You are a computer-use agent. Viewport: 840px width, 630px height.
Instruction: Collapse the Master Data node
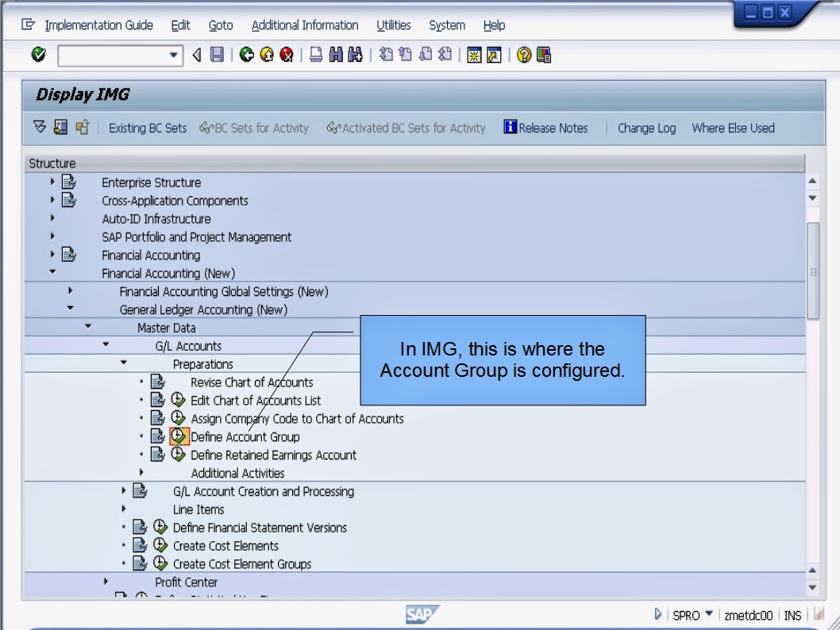coord(88,326)
